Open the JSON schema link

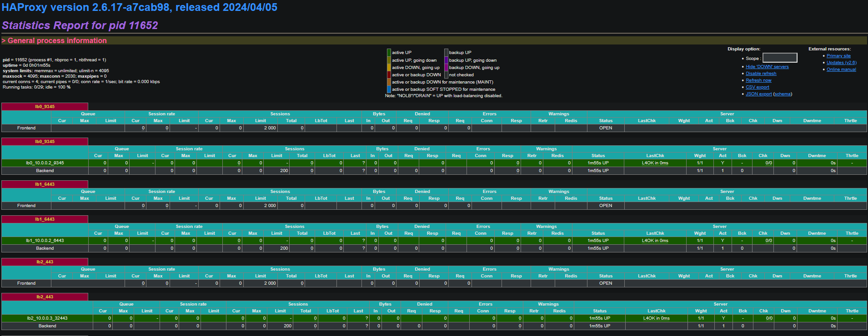pos(782,94)
